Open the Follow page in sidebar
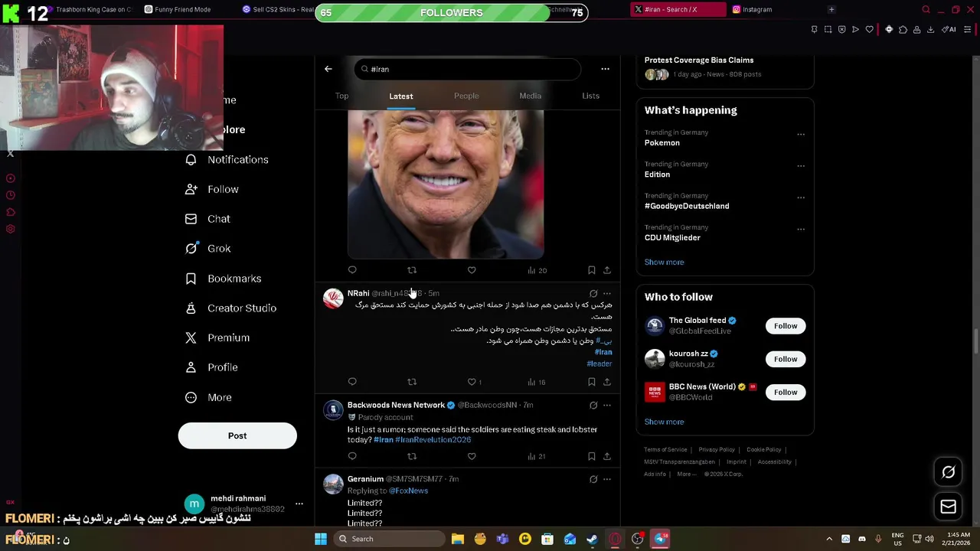The image size is (980, 551). [x=212, y=189]
